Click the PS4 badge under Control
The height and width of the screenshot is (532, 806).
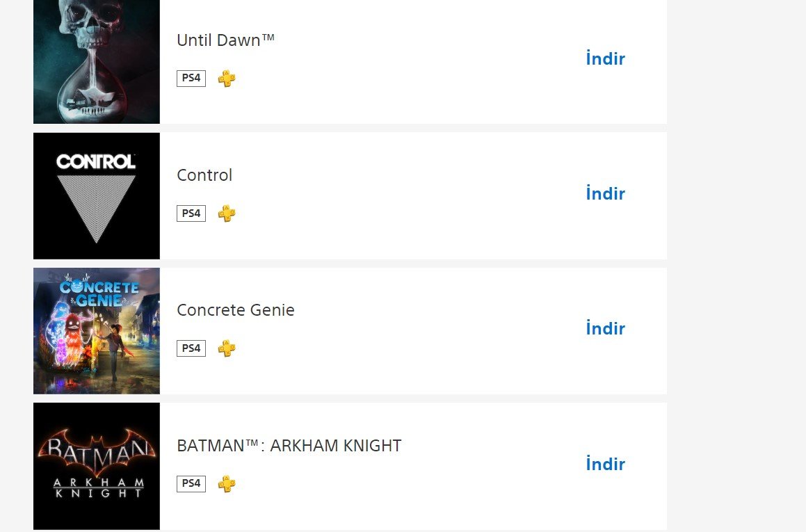(x=191, y=213)
